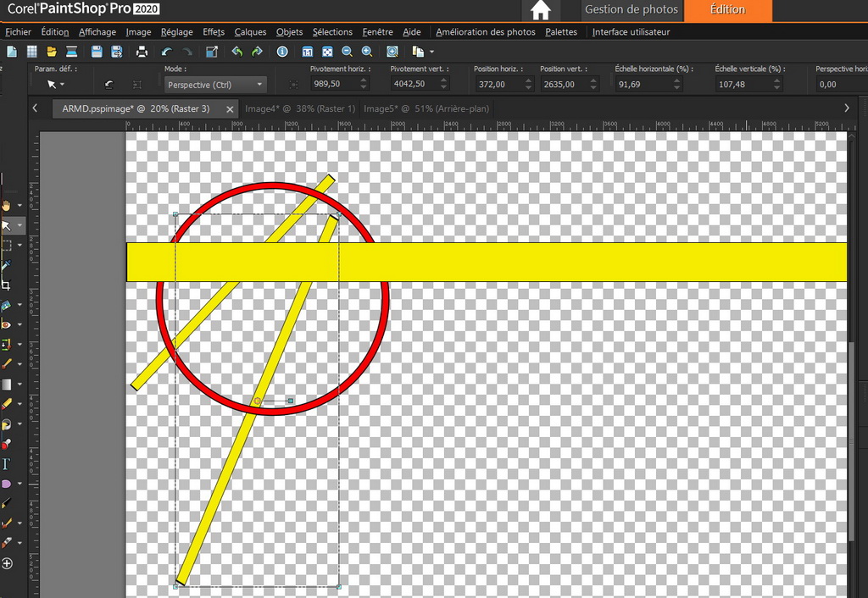
Task: Expand the Pick tool flyout arrow
Action: 20,225
